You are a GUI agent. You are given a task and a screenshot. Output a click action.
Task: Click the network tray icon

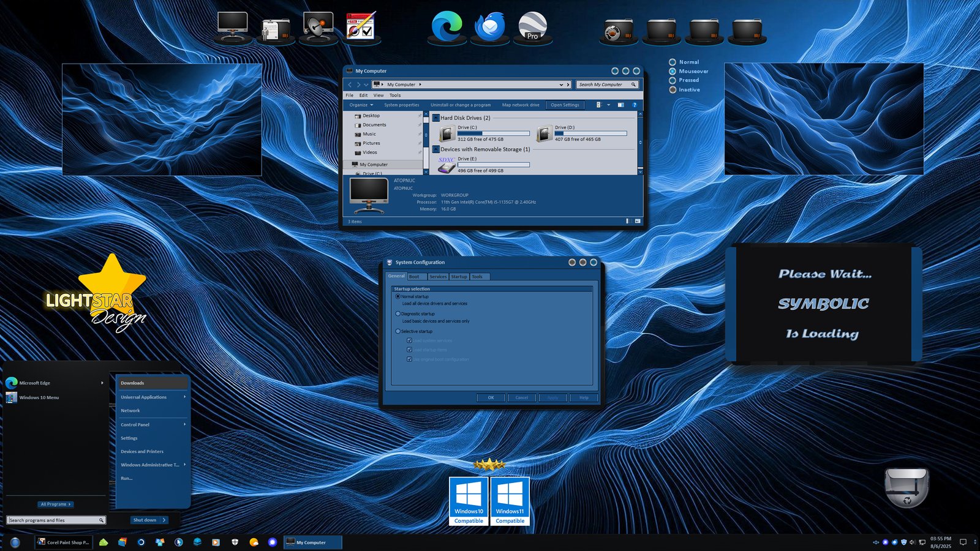point(922,542)
